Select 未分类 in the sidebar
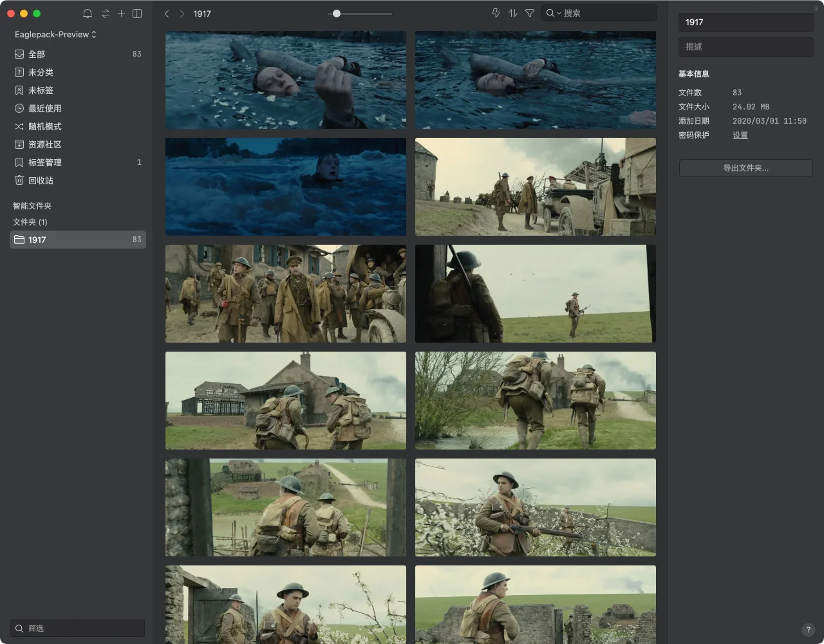The image size is (824, 644). pyautogui.click(x=78, y=72)
